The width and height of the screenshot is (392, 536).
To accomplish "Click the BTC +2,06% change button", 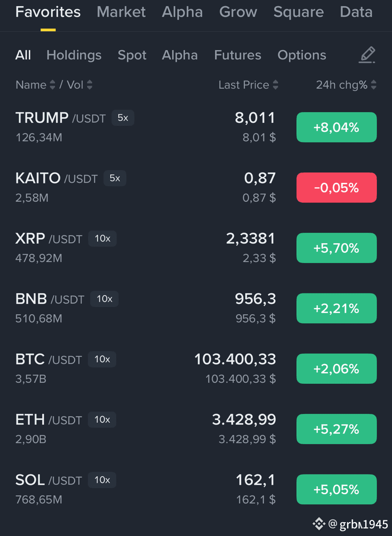I will click(x=337, y=369).
